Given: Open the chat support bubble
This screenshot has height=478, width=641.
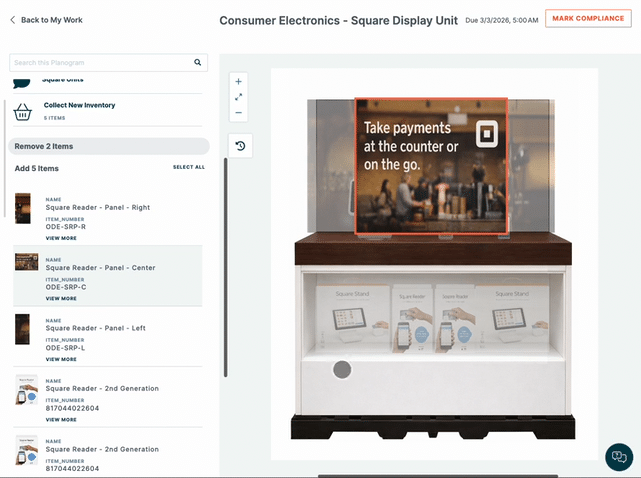Looking at the screenshot, I should pos(619,457).
